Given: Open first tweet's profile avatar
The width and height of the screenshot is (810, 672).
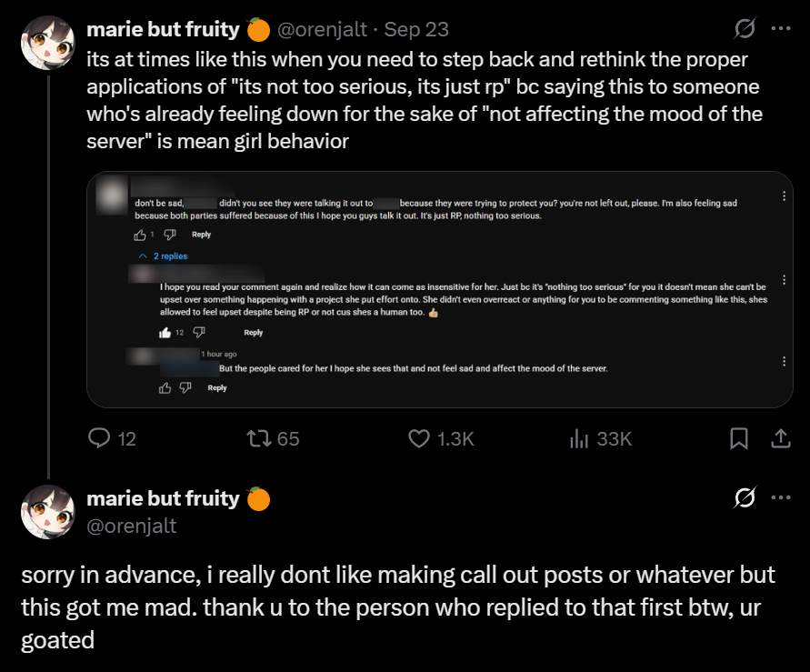Looking at the screenshot, I should click(x=47, y=42).
